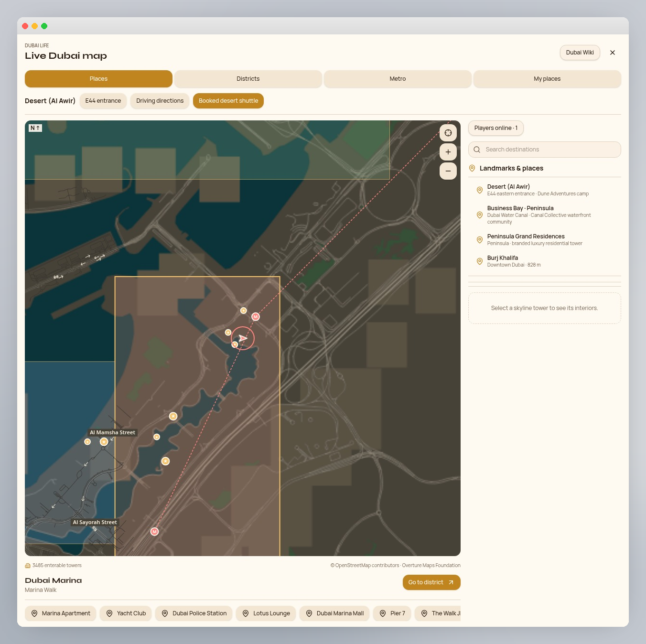Screen dimensions: 646x644
Task: Zoom in with the plus button
Action: tap(448, 152)
